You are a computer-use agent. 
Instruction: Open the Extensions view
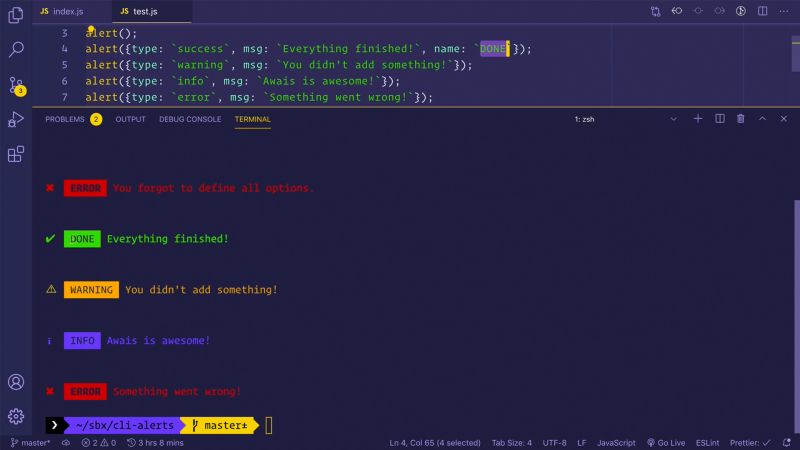pyautogui.click(x=16, y=154)
